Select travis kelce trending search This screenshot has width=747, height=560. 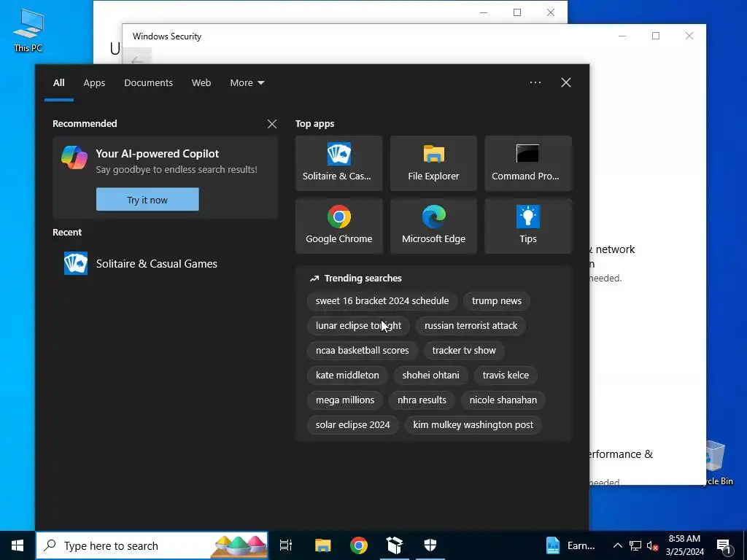pyautogui.click(x=506, y=376)
